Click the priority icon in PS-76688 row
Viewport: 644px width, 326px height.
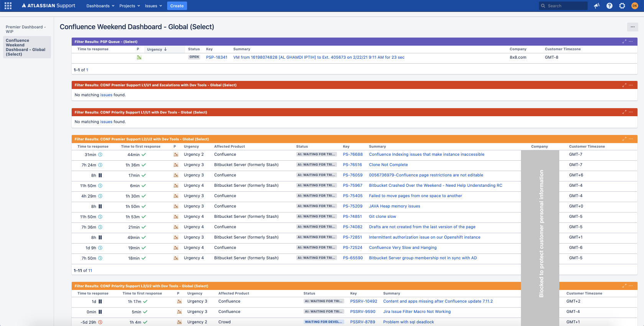pos(176,155)
